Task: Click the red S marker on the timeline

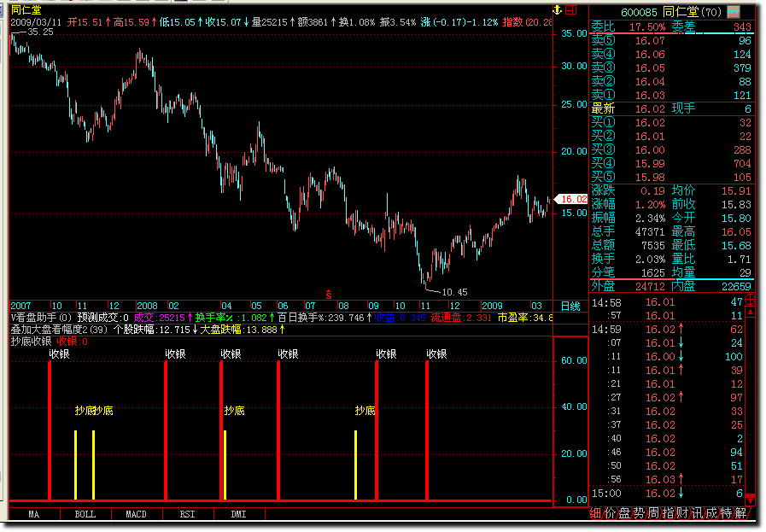Action: click(x=328, y=294)
